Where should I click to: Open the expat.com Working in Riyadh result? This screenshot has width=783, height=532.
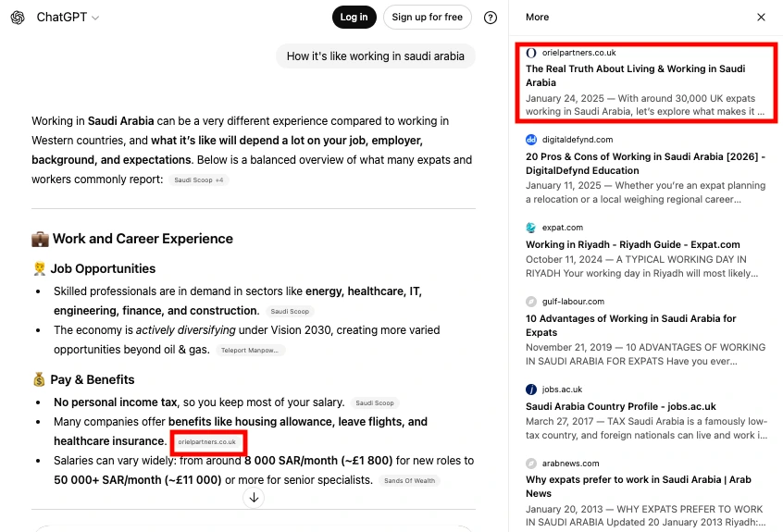click(633, 244)
